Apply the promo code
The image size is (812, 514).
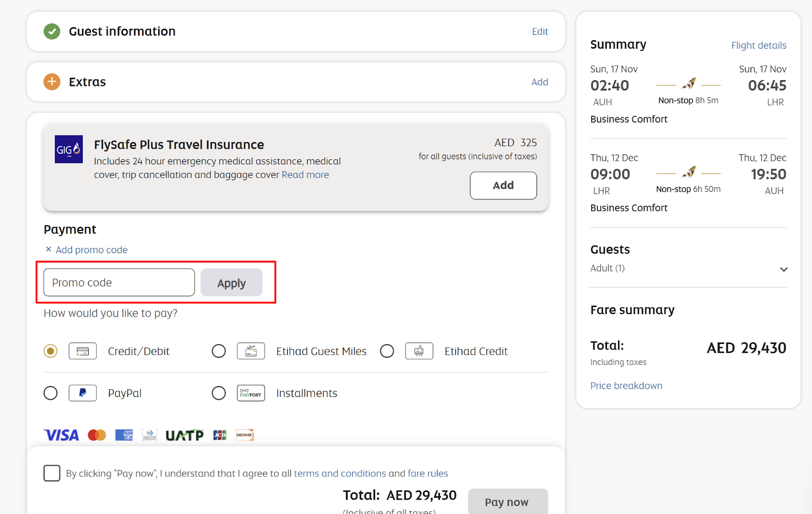click(x=231, y=283)
